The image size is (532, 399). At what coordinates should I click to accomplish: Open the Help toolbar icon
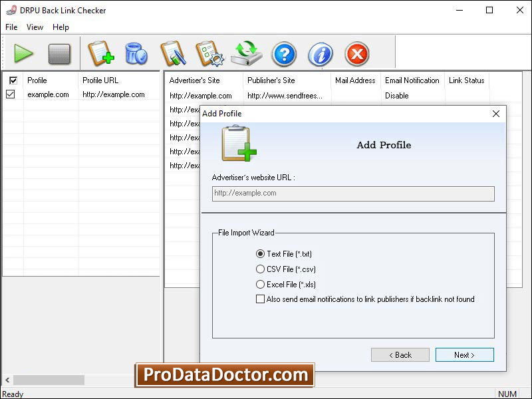pyautogui.click(x=284, y=54)
